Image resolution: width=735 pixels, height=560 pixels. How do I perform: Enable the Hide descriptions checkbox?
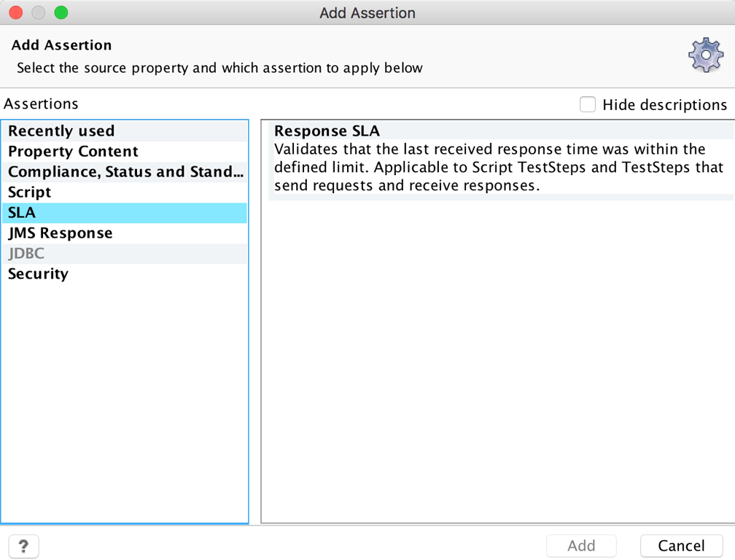coord(588,104)
